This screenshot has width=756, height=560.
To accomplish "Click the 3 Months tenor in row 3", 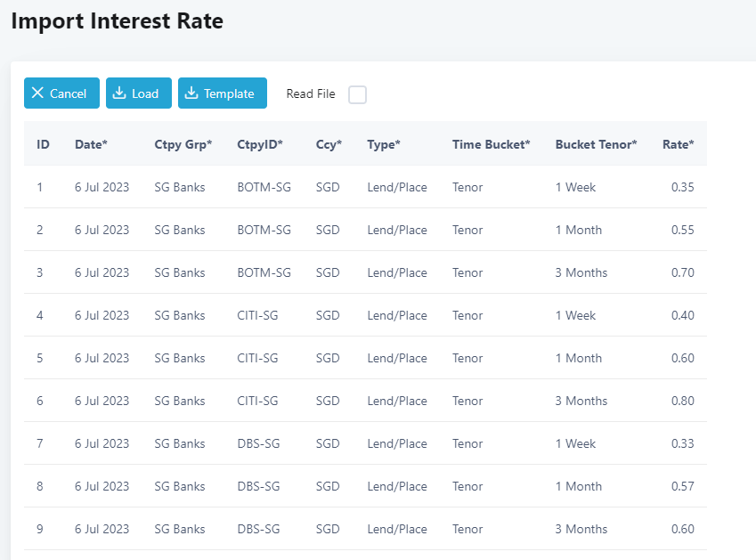I will coord(581,272).
